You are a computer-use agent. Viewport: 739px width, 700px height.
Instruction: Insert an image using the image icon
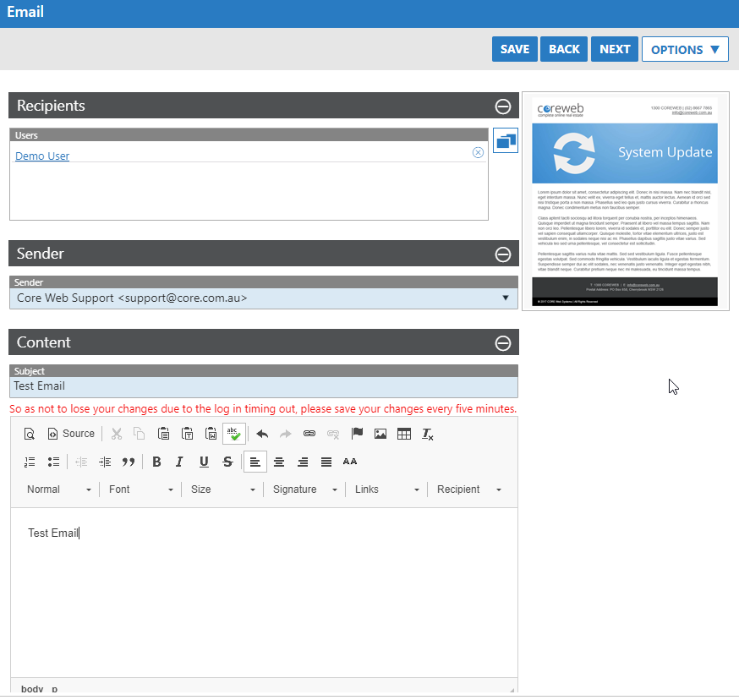[380, 434]
